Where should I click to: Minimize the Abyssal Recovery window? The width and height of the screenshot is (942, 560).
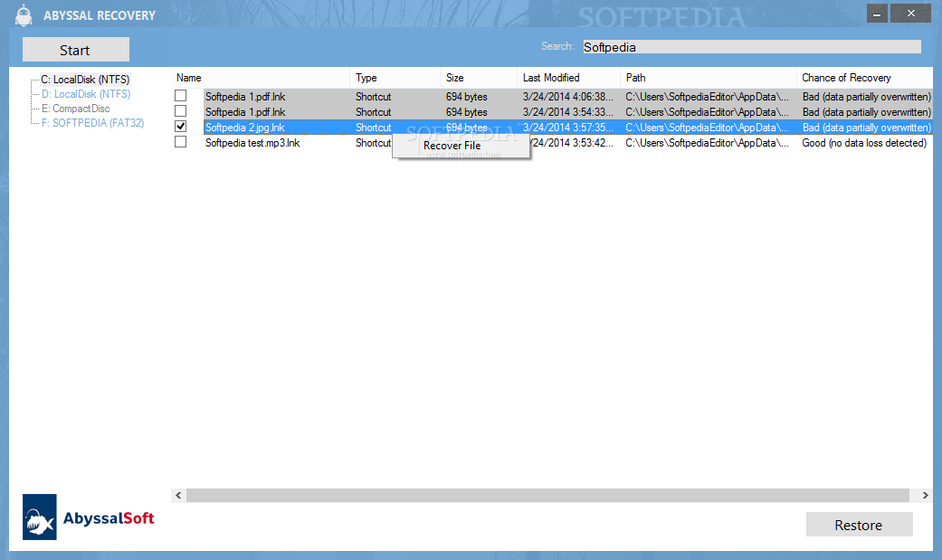click(x=877, y=14)
